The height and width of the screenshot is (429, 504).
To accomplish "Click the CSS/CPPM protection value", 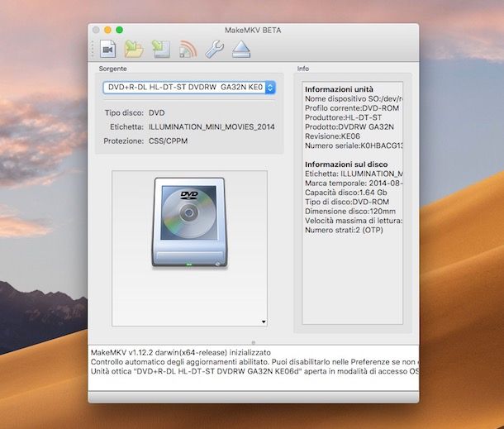I will click(168, 141).
